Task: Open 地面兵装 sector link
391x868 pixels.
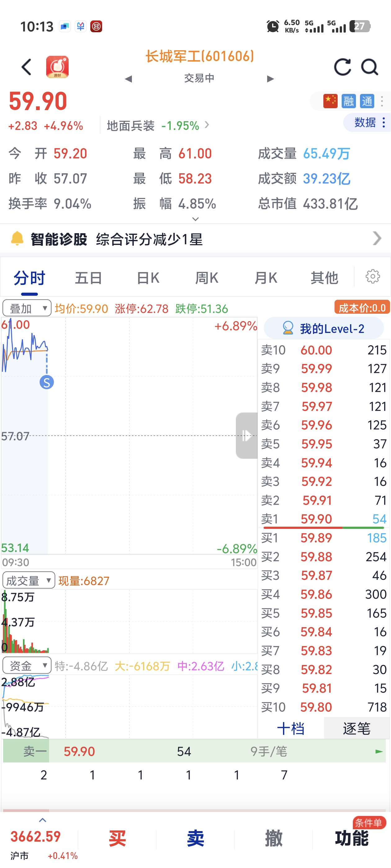Action: [158, 126]
